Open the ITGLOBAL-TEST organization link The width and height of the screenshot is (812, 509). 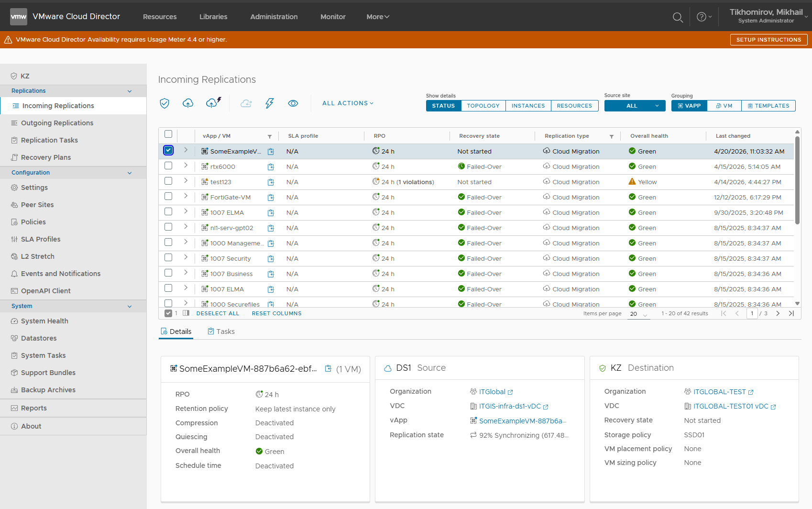720,392
